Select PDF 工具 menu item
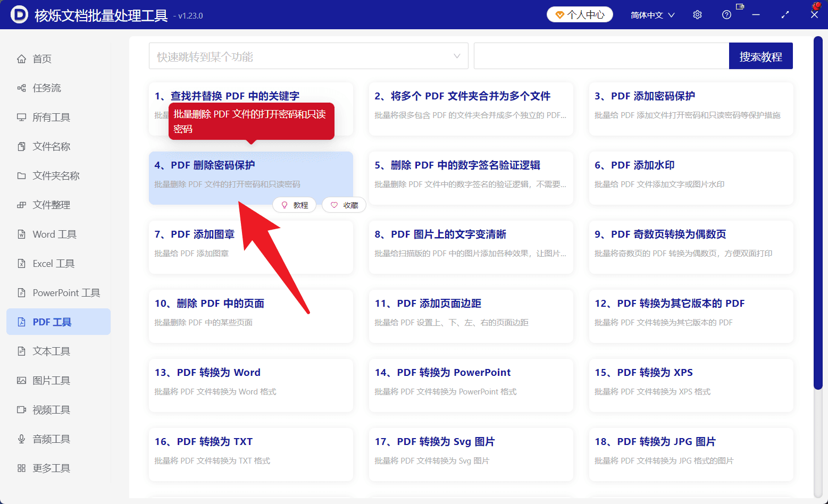This screenshot has width=828, height=504. [x=58, y=322]
